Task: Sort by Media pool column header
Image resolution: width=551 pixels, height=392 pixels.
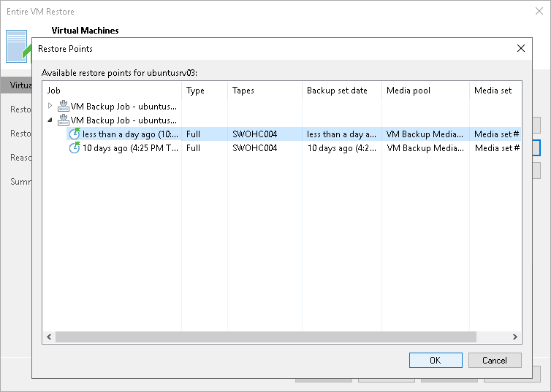Action: (425, 91)
